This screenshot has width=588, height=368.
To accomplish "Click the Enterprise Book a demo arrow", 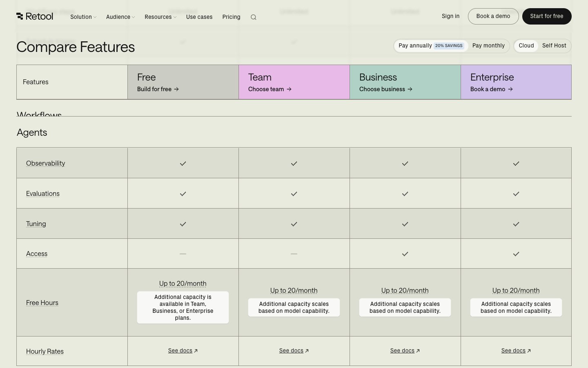I will (x=510, y=89).
